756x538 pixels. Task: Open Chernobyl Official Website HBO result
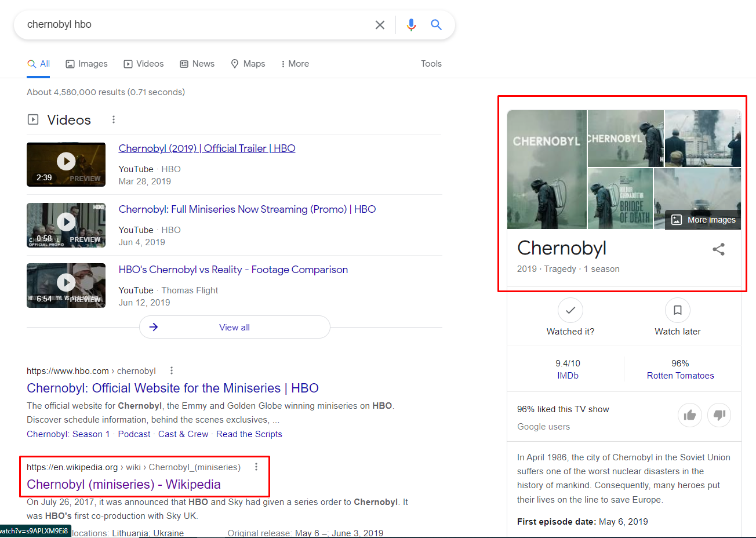[x=173, y=388]
